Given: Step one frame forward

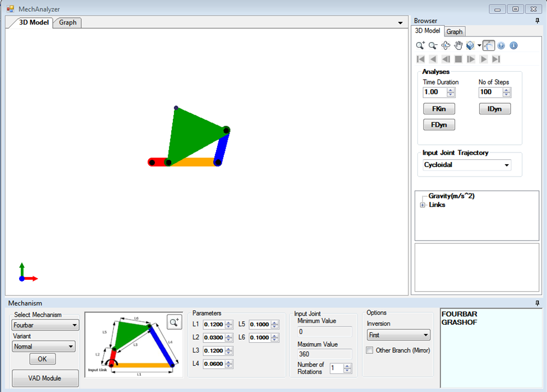Looking at the screenshot, I should click(x=471, y=59).
